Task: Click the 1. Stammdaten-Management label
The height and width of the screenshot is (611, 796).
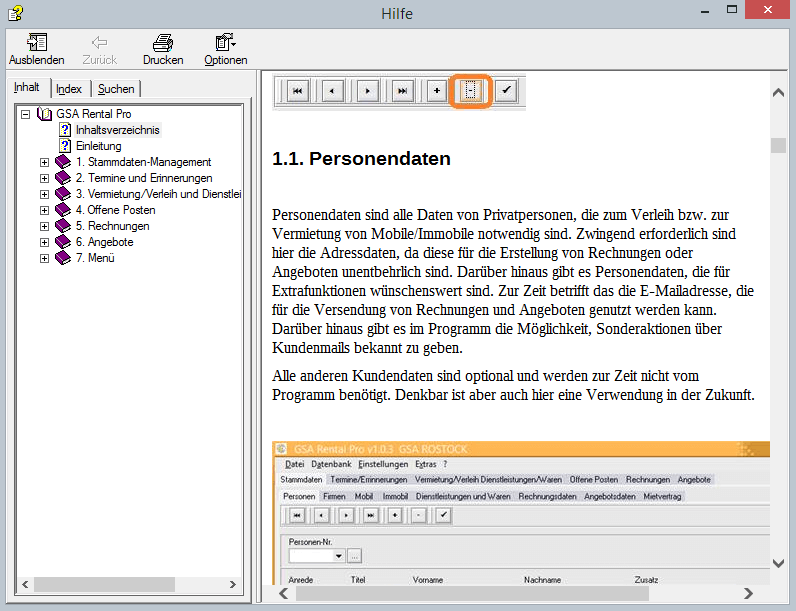Action: 143,162
